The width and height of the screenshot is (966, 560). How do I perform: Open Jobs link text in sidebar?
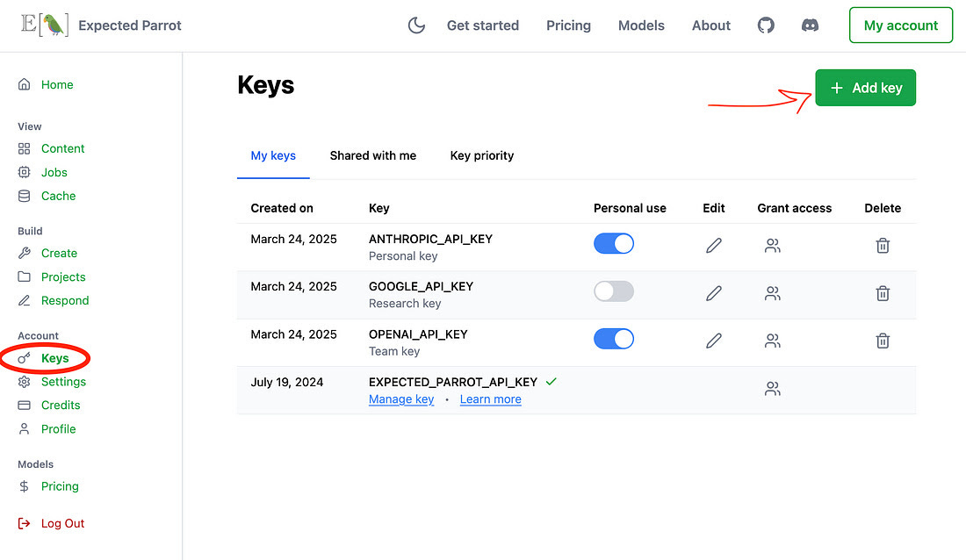point(54,173)
